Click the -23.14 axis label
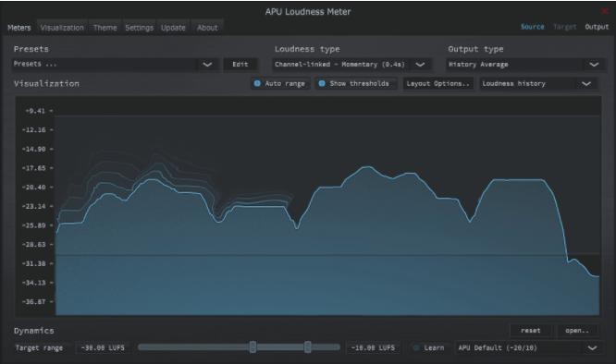 [x=34, y=206]
